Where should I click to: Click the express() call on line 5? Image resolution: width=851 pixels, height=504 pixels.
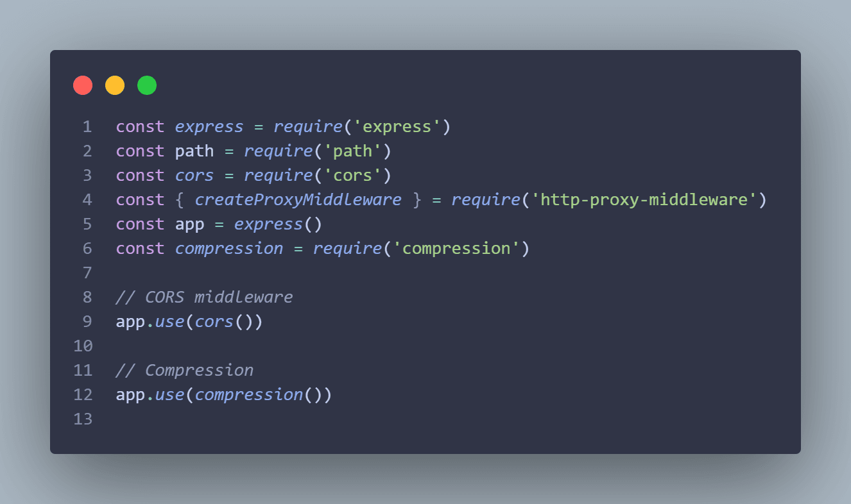pos(268,224)
